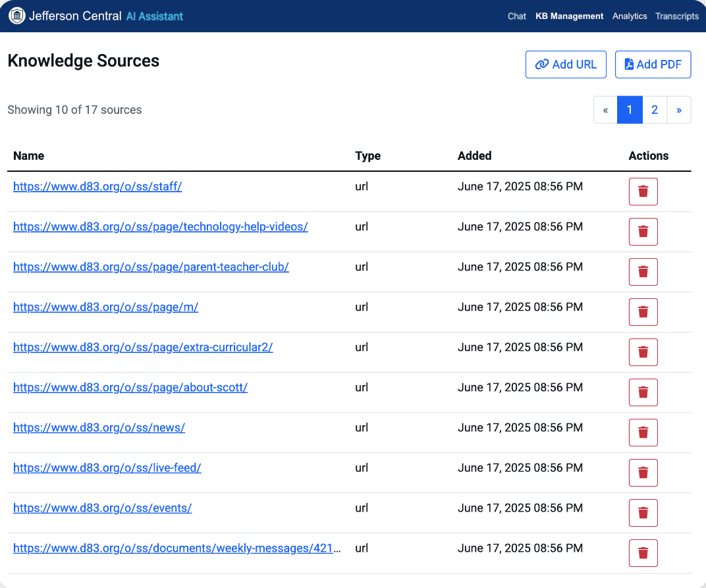The height and width of the screenshot is (588, 706).
Task: Click the Knowledge Sources heading
Action: [83, 61]
